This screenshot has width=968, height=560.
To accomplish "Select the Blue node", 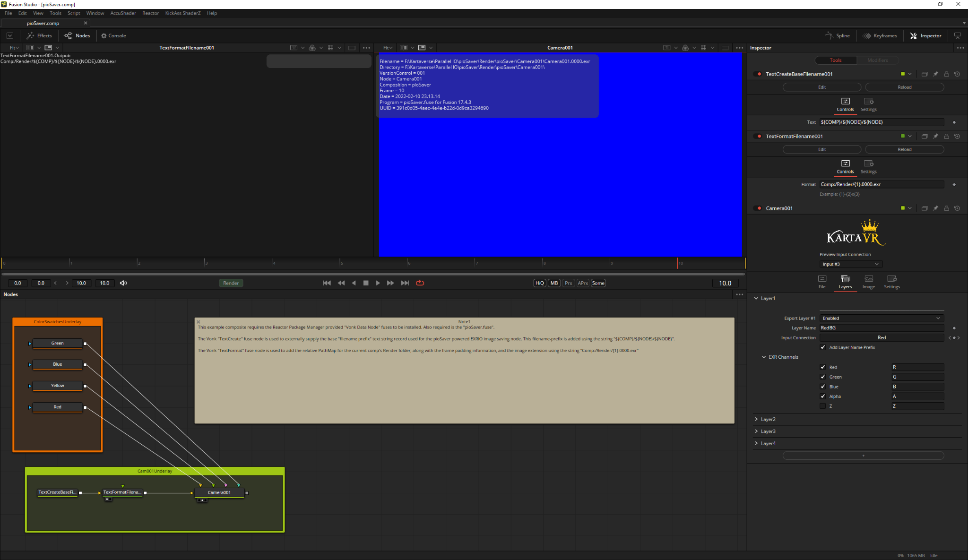I will pyautogui.click(x=57, y=364).
